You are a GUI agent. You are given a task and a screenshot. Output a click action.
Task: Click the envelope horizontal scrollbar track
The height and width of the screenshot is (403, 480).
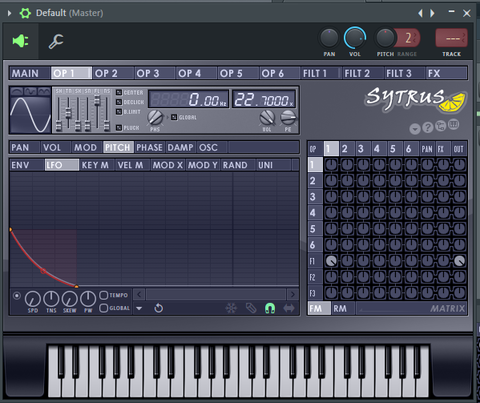[x=216, y=294]
